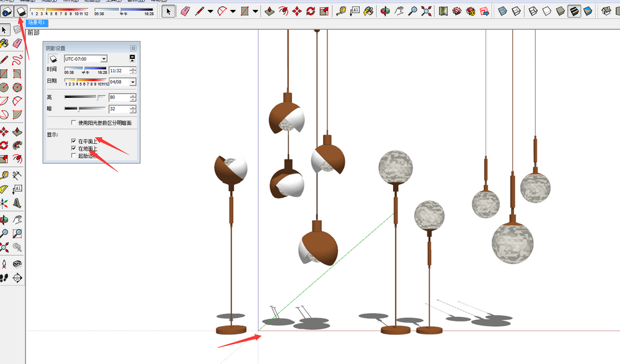Image resolution: width=620 pixels, height=364 pixels.
Task: Expand the arc tool dropdown arrow
Action: (233, 12)
